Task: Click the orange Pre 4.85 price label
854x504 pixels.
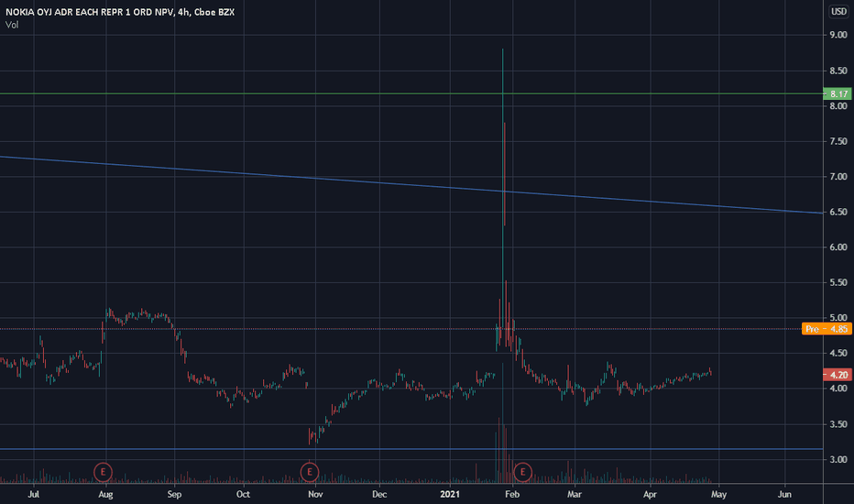Action: point(827,329)
